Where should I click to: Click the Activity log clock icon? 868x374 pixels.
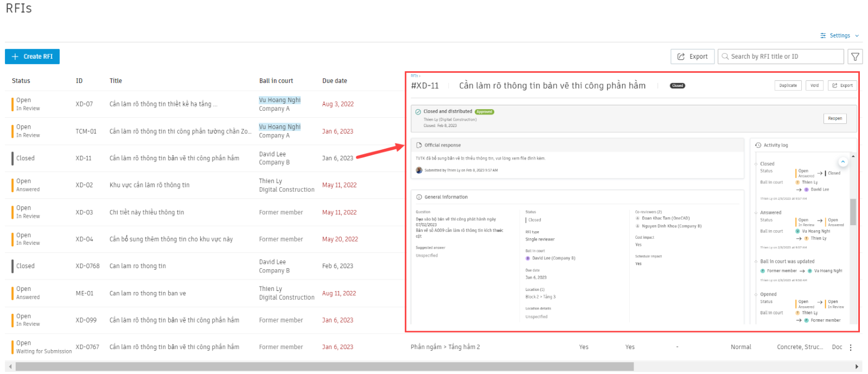tap(758, 145)
